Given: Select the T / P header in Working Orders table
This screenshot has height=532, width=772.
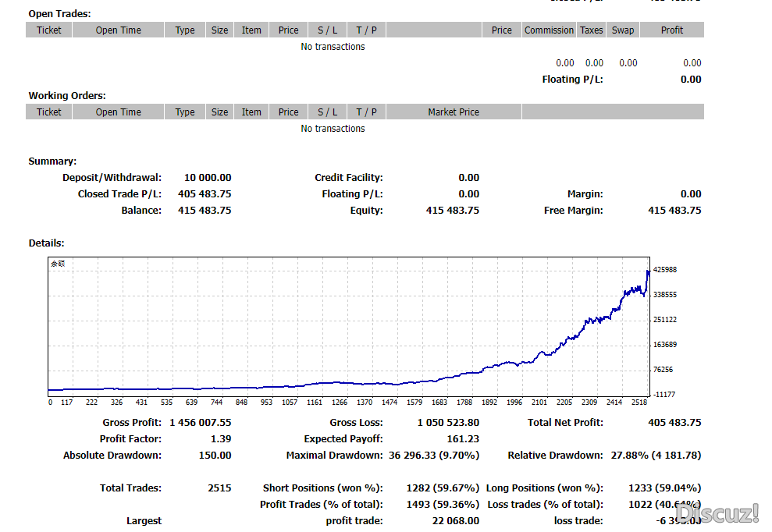Looking at the screenshot, I should click(x=366, y=112).
